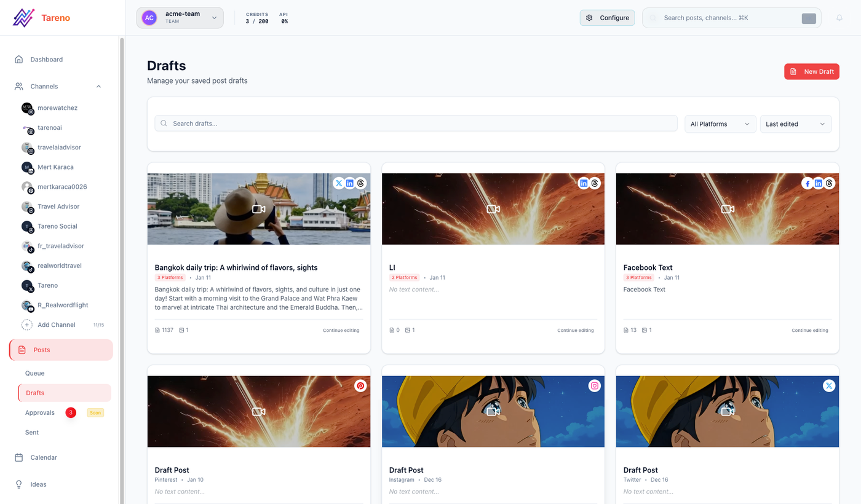The width and height of the screenshot is (861, 504).
Task: Click the New Draft button
Action: (x=812, y=71)
